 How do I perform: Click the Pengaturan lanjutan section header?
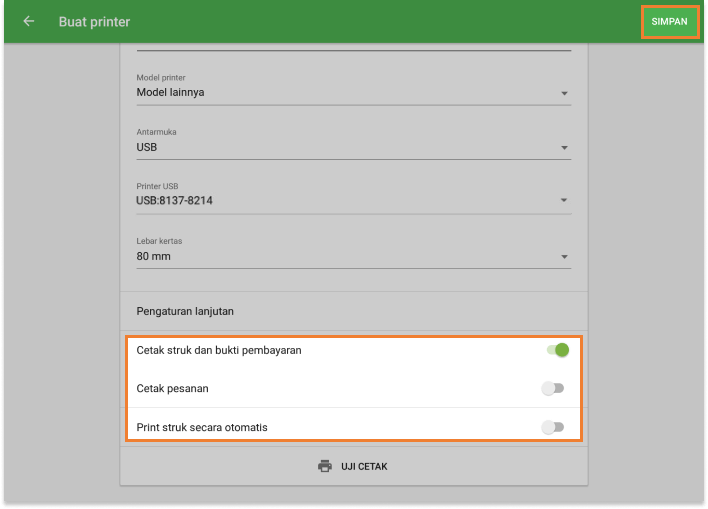tap(185, 311)
